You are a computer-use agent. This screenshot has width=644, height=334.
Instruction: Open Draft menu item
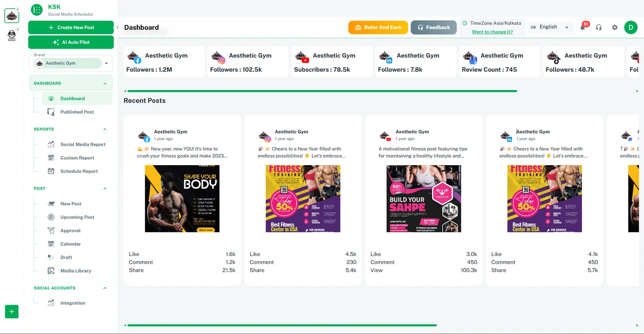pyautogui.click(x=77, y=257)
